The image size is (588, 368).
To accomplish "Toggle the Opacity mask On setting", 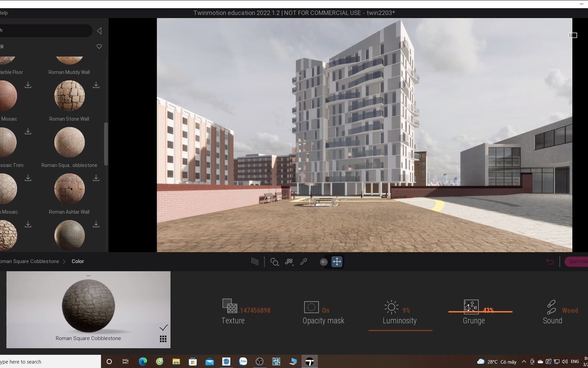I will click(x=311, y=307).
